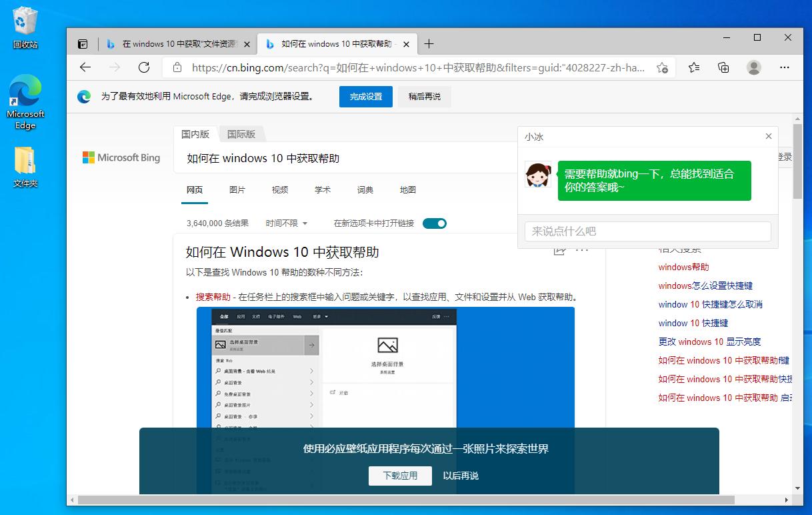This screenshot has width=812, height=515.
Task: Click the back navigation arrow
Action: (84, 67)
